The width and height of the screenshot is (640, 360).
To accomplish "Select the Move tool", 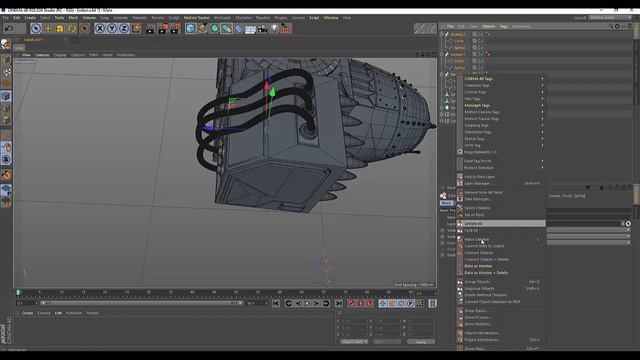I will (48, 28).
